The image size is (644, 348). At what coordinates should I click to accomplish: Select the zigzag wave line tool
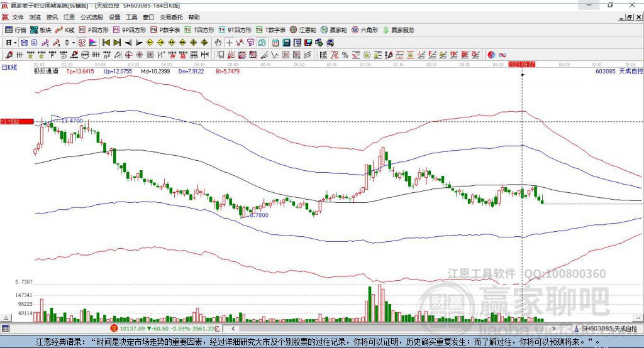(x=275, y=55)
